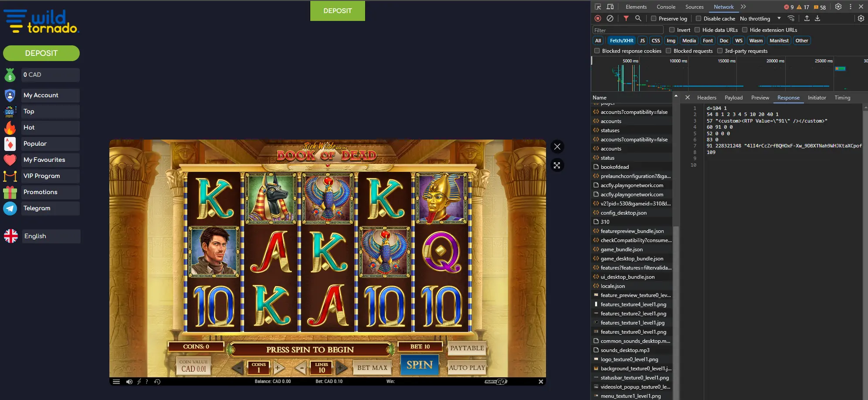The width and height of the screenshot is (868, 400).
Task: Open the game history clock icon
Action: pyautogui.click(x=157, y=382)
